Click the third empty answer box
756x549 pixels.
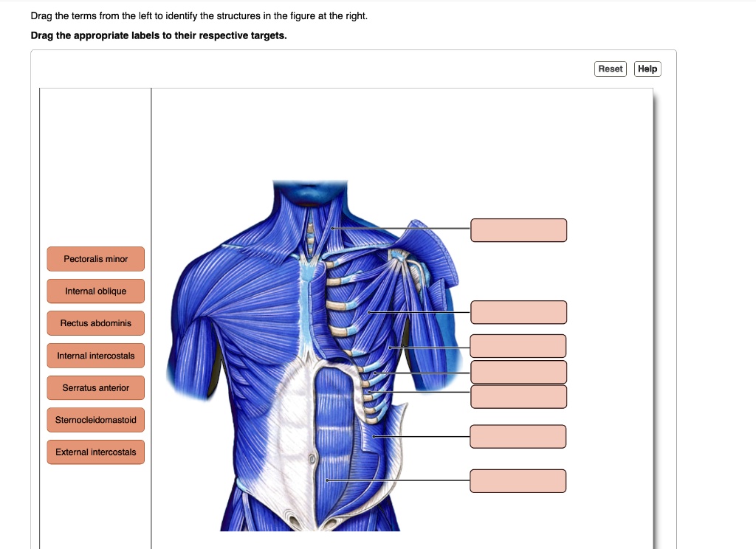[x=518, y=345]
